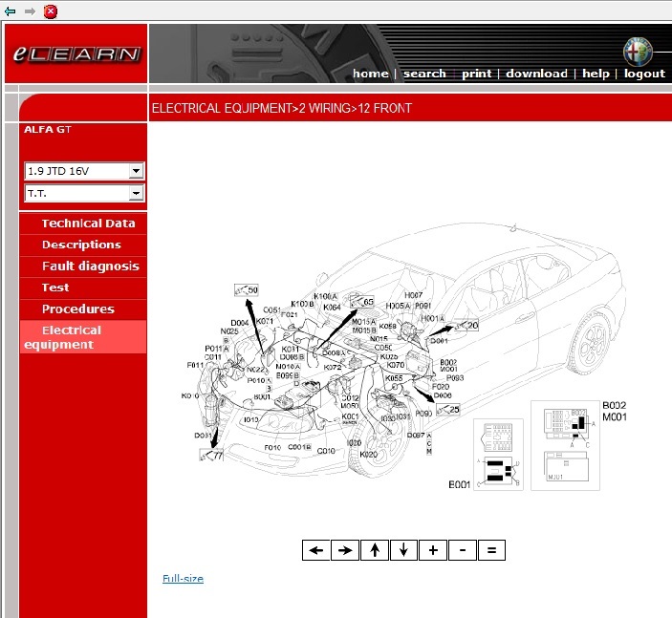The image size is (672, 618).
Task: Click the forward arrow icon
Action: tap(30, 11)
